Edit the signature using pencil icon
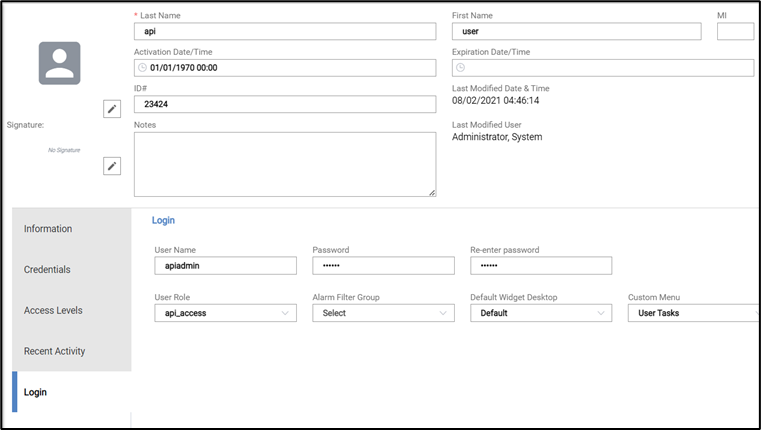 tap(112, 166)
